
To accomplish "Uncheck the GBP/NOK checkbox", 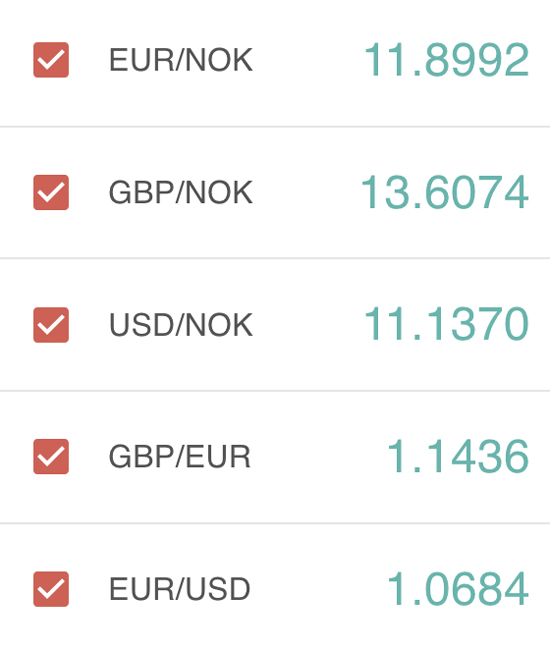I will tap(51, 192).
